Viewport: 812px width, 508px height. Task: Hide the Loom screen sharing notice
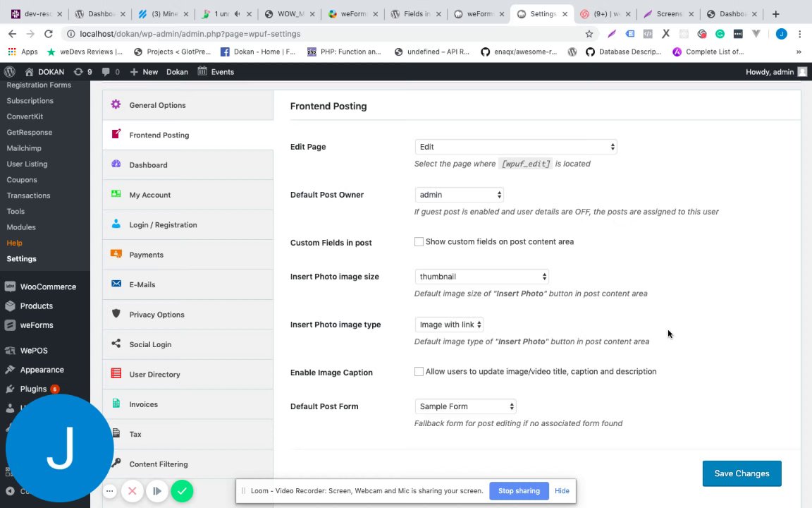pos(562,491)
